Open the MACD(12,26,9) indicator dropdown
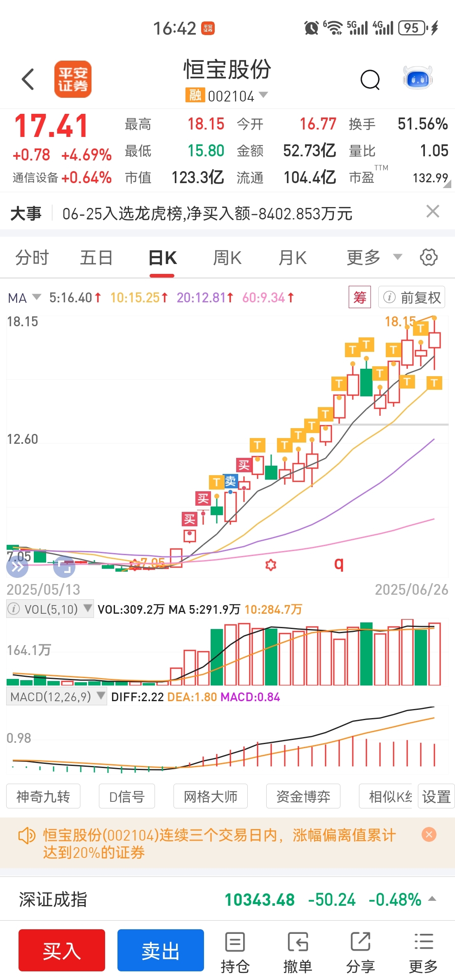The width and height of the screenshot is (455, 980). click(56, 697)
